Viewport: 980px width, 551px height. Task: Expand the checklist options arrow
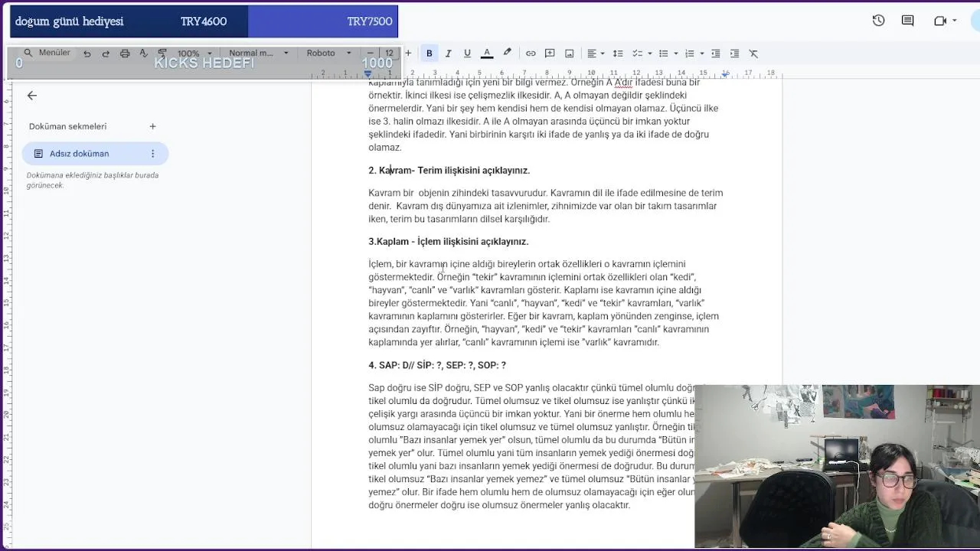tap(649, 54)
